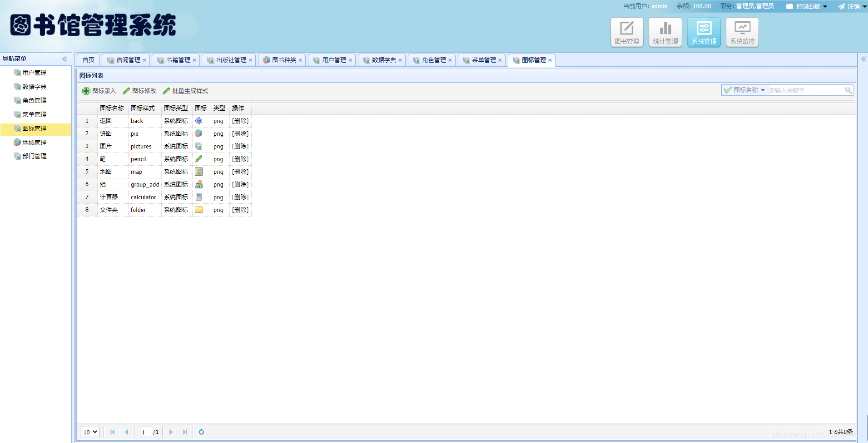868x443 pixels.
Task: Click the calculator icon in row 7
Action: coord(198,197)
